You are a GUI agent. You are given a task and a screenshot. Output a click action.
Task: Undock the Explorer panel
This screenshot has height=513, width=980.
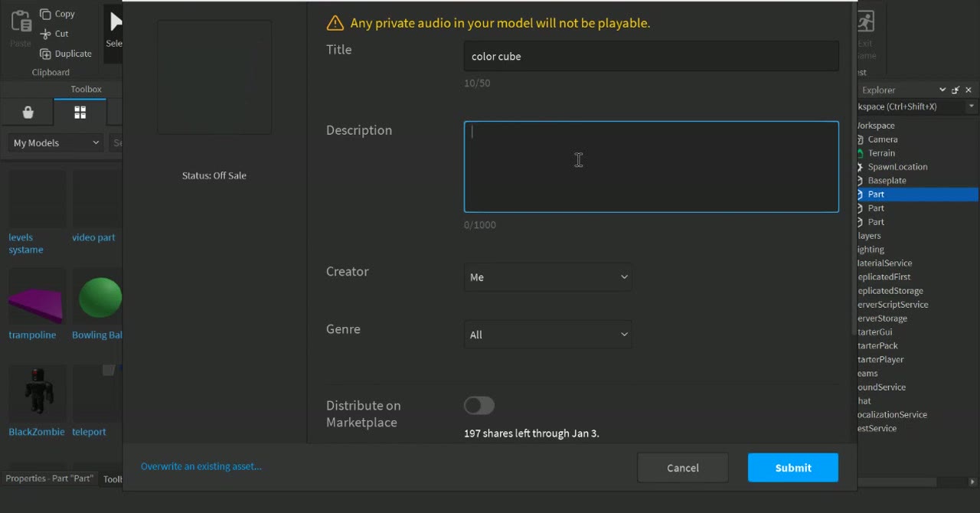pos(956,90)
